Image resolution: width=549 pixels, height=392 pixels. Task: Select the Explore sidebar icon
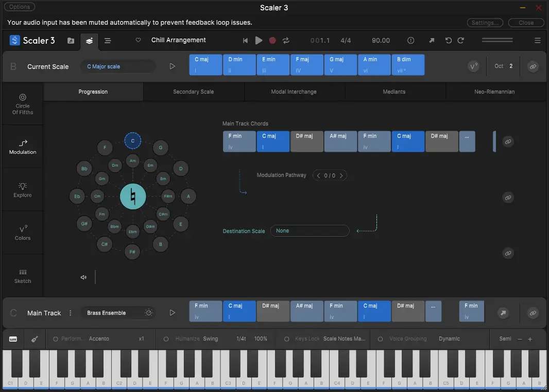(23, 190)
